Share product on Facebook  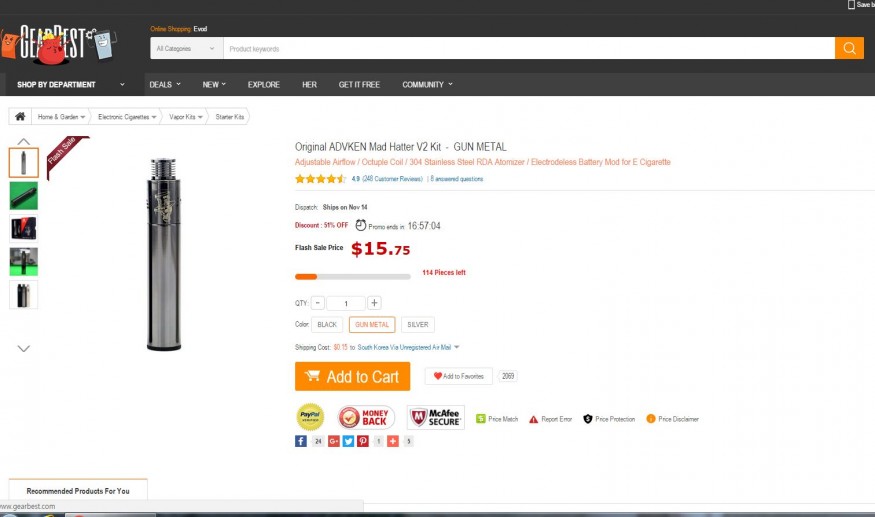coord(301,441)
